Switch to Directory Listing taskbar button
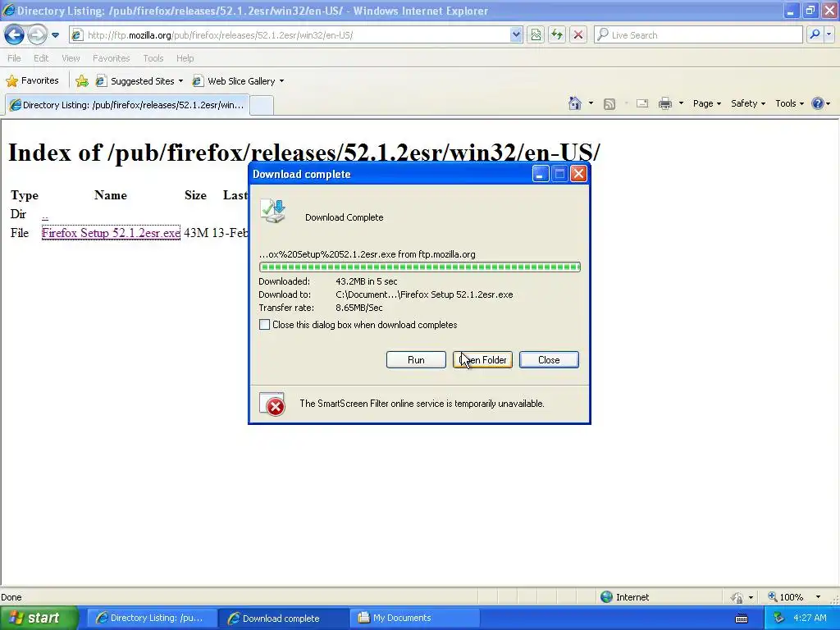Screen dimensions: 840x630 click(x=152, y=618)
